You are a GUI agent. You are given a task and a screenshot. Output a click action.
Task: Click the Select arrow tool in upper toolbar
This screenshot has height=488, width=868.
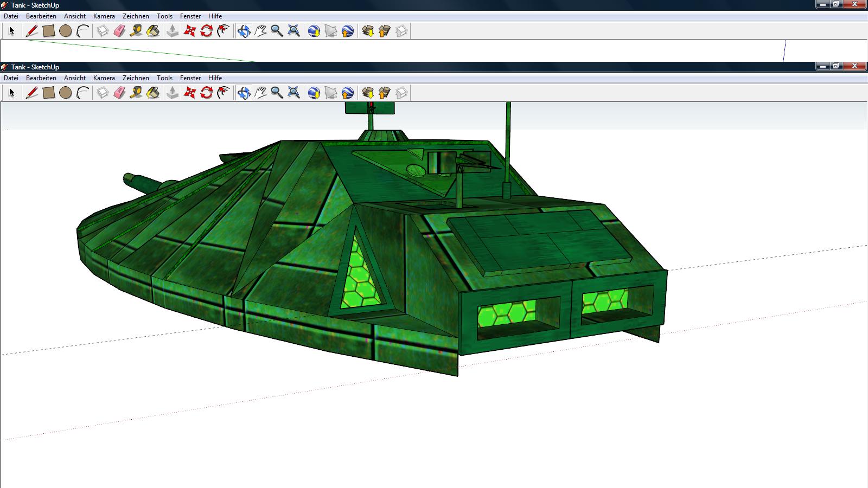point(11,31)
